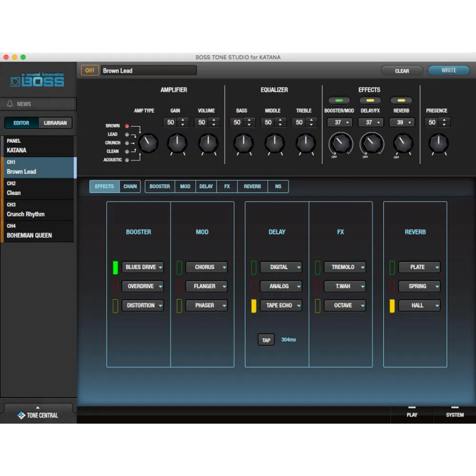The image size is (476, 476).
Task: Toggle the TREMOLO green indicator
Action: 318,267
